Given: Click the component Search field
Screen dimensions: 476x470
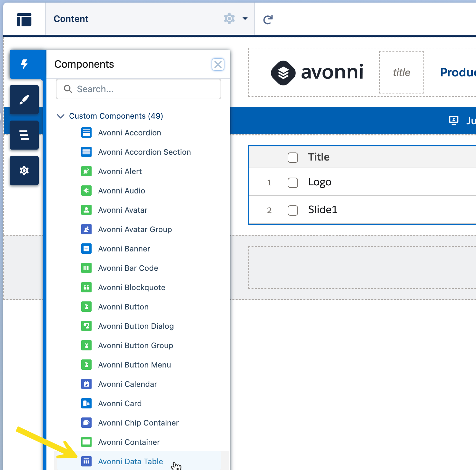Looking at the screenshot, I should [x=139, y=89].
